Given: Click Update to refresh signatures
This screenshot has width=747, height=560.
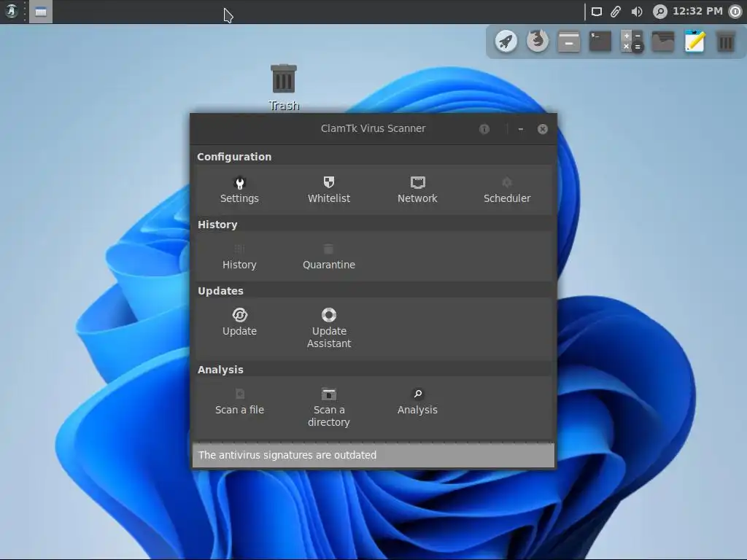Looking at the screenshot, I should point(239,322).
